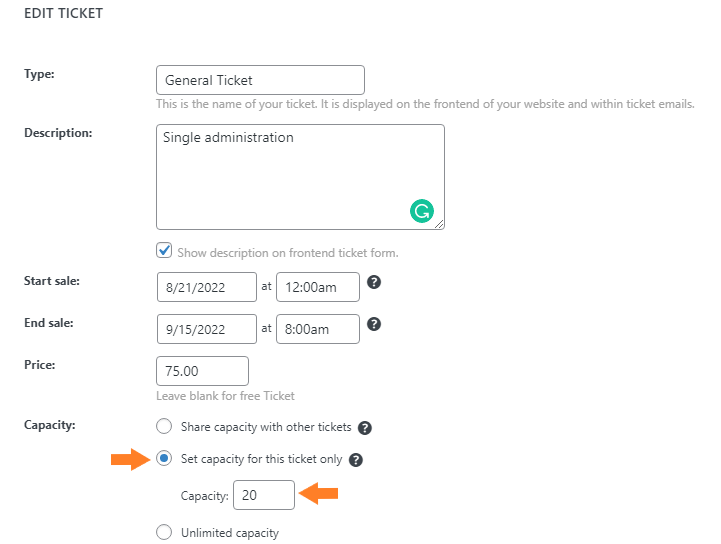Open the Start sale time field

click(318, 287)
